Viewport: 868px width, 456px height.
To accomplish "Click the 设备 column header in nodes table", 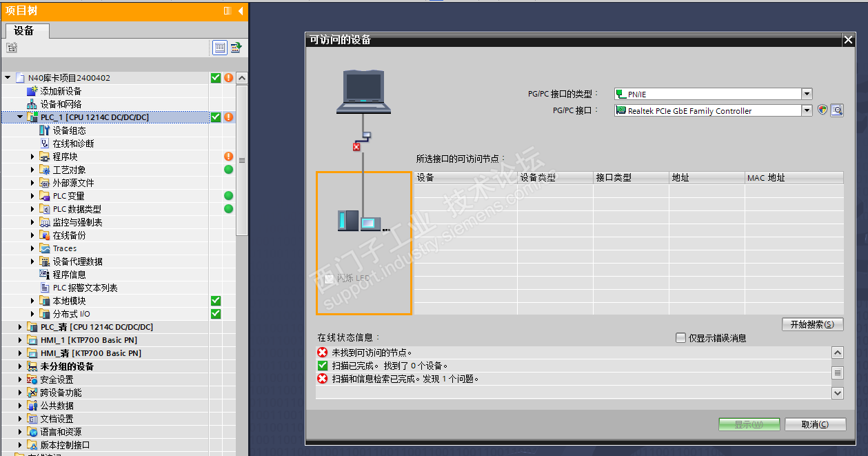I will pyautogui.click(x=465, y=177).
